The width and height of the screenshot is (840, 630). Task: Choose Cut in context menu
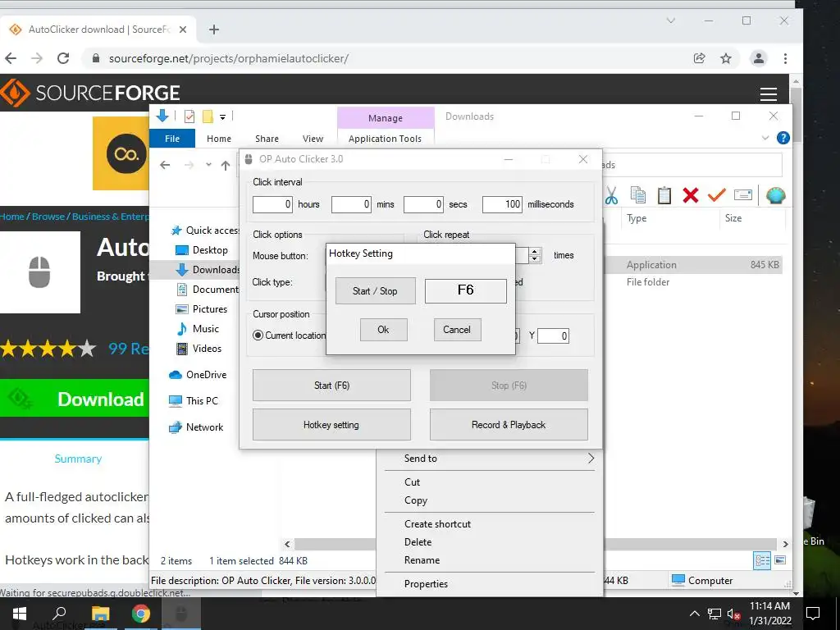click(490, 482)
